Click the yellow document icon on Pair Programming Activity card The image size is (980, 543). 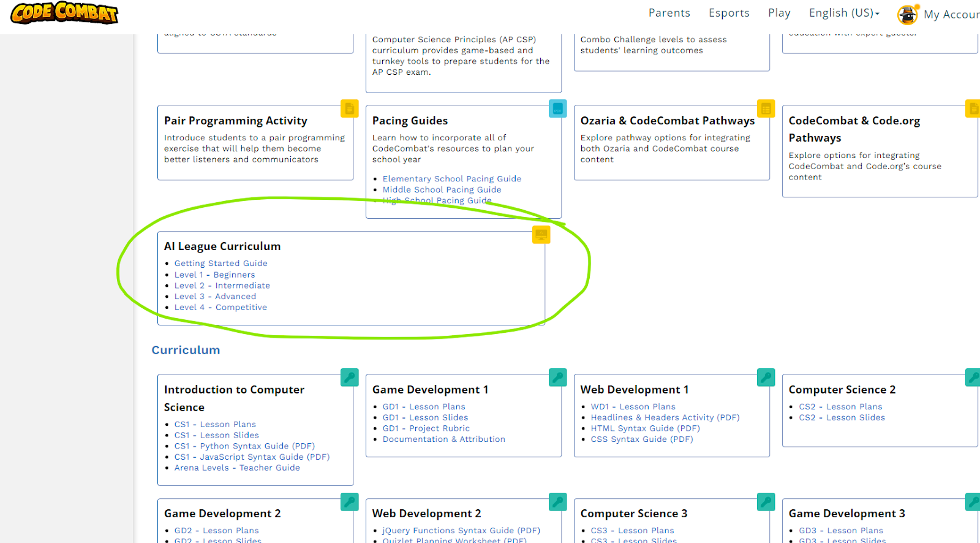(x=349, y=109)
